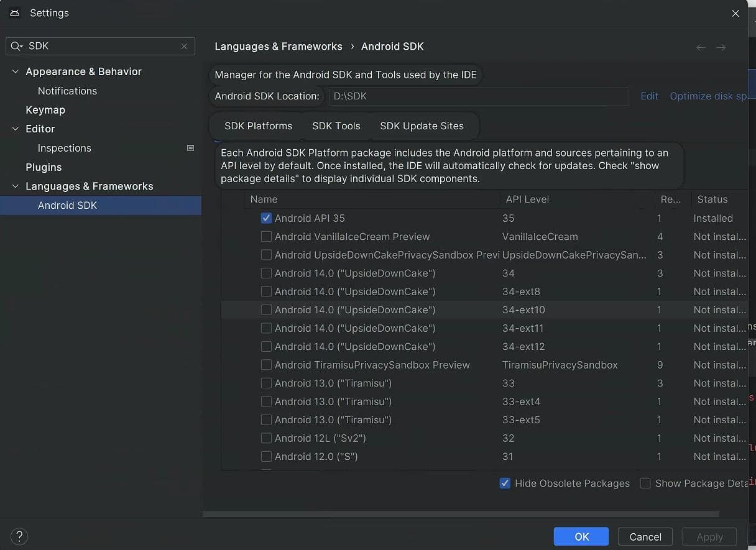
Task: Switch to SDK Update Sites tab
Action: [x=422, y=126]
